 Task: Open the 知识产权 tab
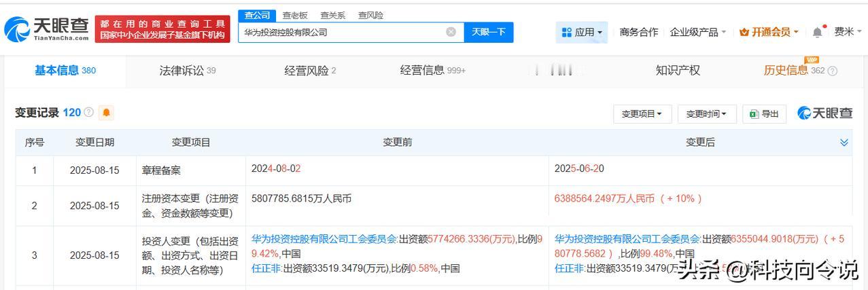point(678,71)
